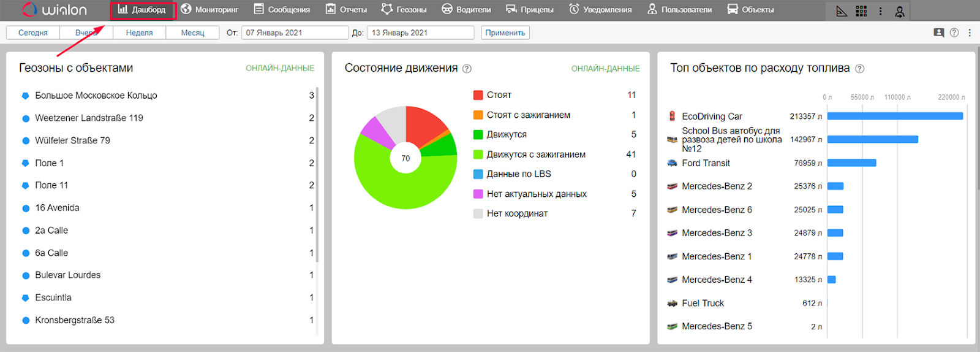
Task: Click the Fuel Truck unit icon
Action: tap(672, 303)
